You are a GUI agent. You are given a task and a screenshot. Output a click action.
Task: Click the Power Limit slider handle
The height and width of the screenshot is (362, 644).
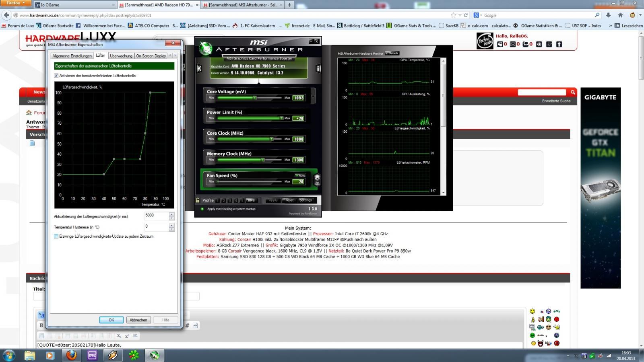[x=281, y=118]
